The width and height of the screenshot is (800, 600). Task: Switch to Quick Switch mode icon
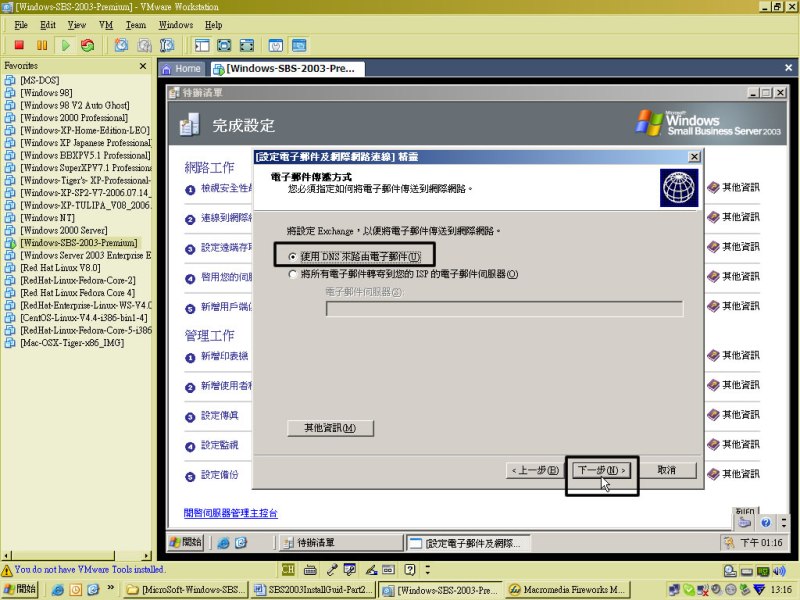coord(224,45)
